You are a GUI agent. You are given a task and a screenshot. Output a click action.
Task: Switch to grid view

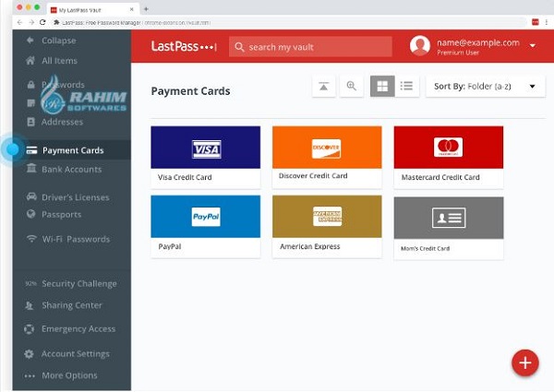(382, 86)
